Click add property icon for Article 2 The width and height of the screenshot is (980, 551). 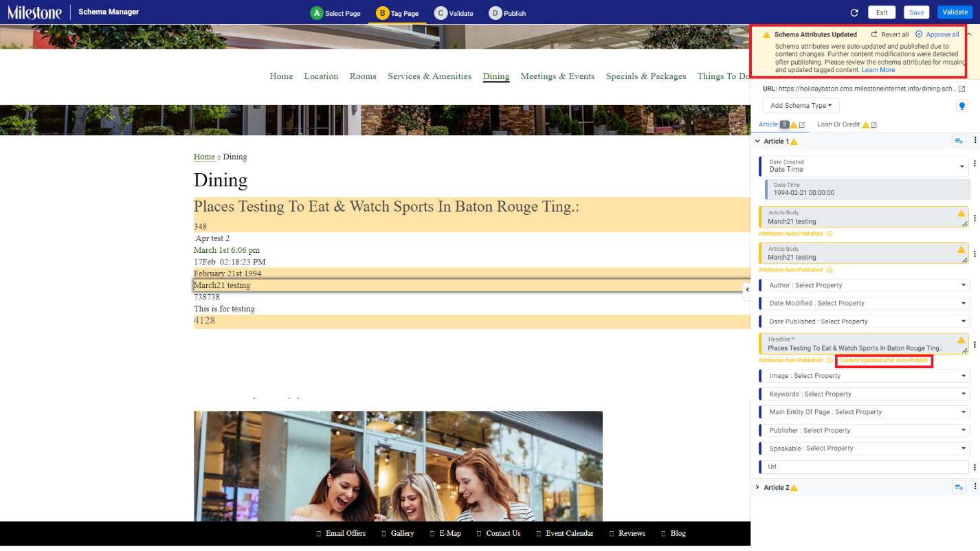pyautogui.click(x=959, y=487)
